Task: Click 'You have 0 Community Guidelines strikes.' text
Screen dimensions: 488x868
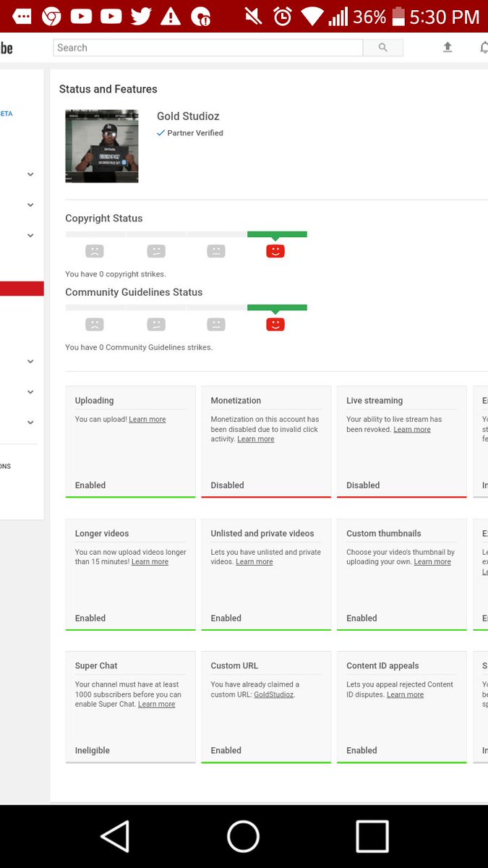Action: pyautogui.click(x=139, y=347)
